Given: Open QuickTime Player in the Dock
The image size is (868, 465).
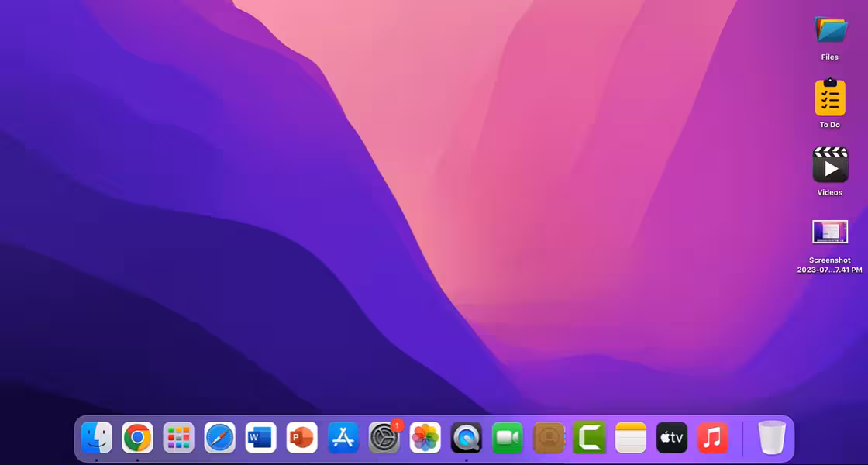Looking at the screenshot, I should pos(466,437).
